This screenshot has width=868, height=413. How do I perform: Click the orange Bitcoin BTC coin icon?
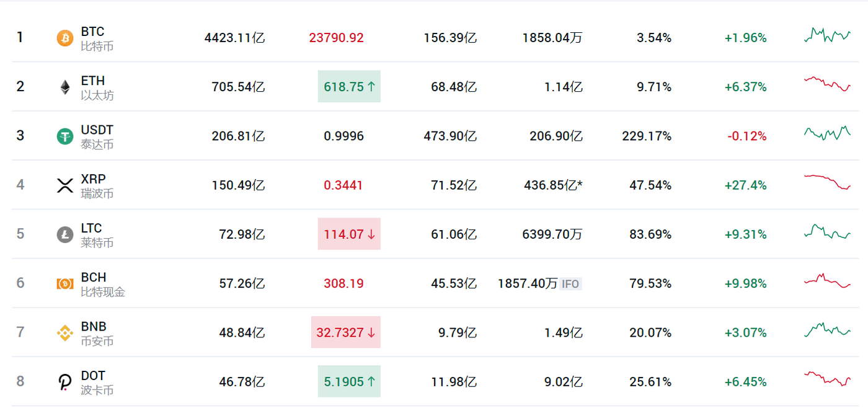(65, 38)
